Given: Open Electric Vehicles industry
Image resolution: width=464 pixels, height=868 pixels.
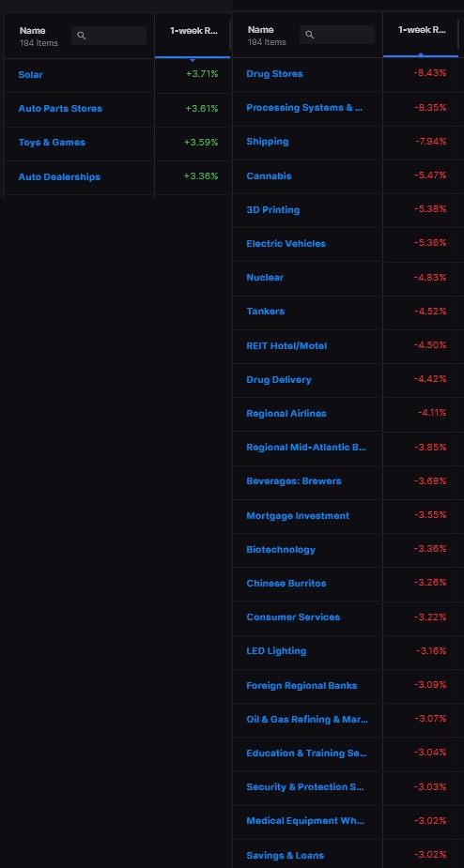Looking at the screenshot, I should [x=286, y=244].
